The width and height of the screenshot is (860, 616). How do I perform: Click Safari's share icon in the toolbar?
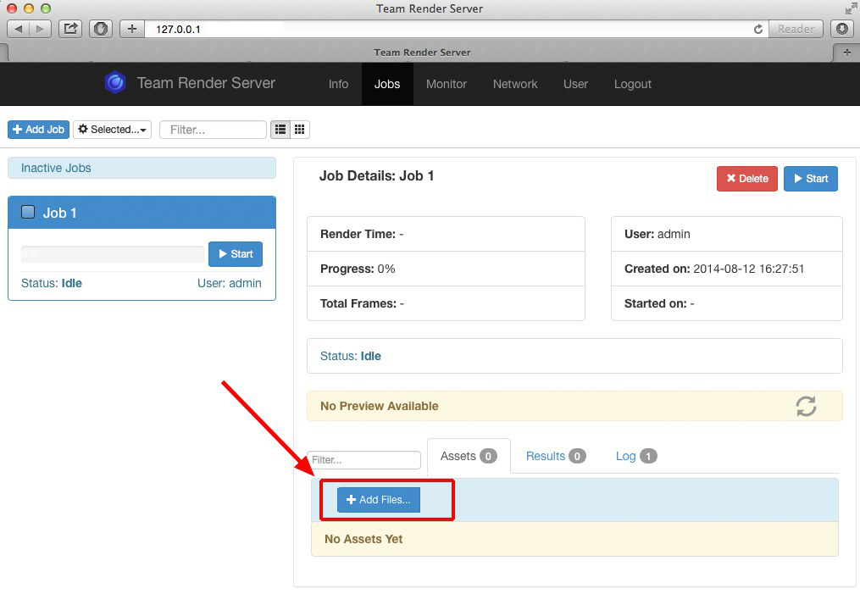pos(70,29)
